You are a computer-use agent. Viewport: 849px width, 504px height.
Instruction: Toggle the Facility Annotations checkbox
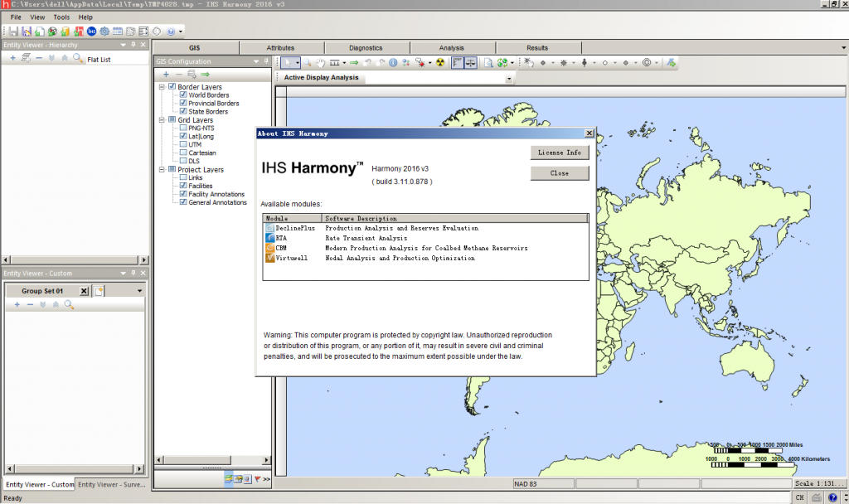click(183, 194)
